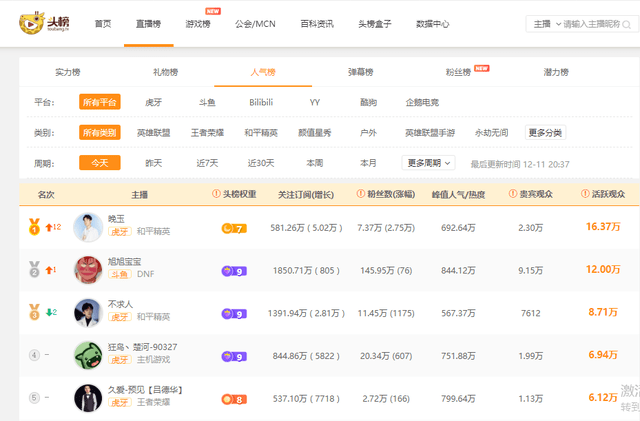Click the green avatar of 狂鸟丶楚河-90327
Viewport: 640px width, 421px height.
click(x=89, y=355)
